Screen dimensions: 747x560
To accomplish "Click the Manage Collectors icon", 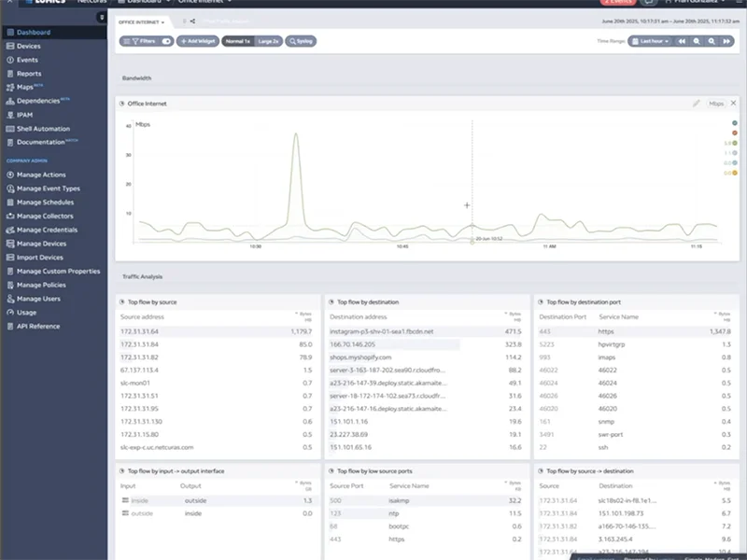I will click(10, 217).
